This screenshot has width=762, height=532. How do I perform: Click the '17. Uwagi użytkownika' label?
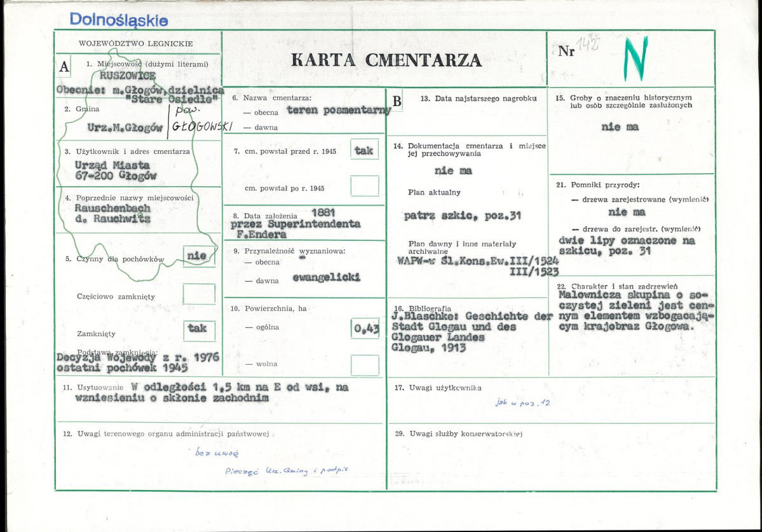click(437, 387)
